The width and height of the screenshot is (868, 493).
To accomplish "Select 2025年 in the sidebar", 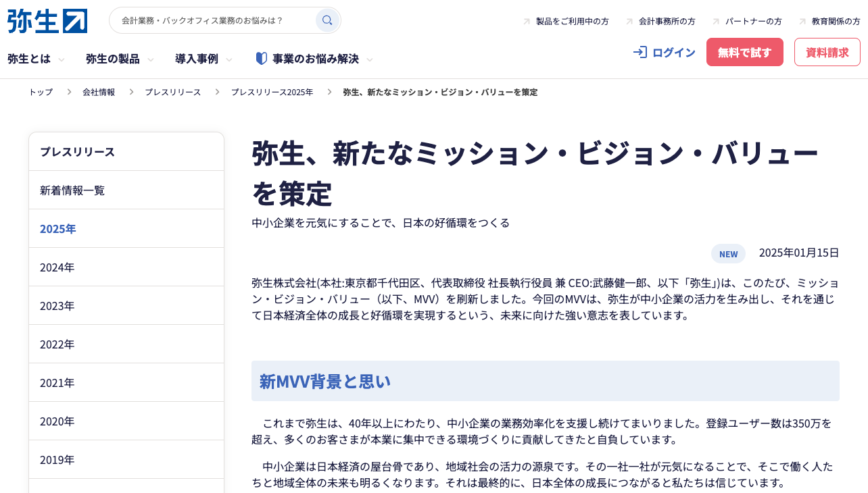I will (x=126, y=228).
